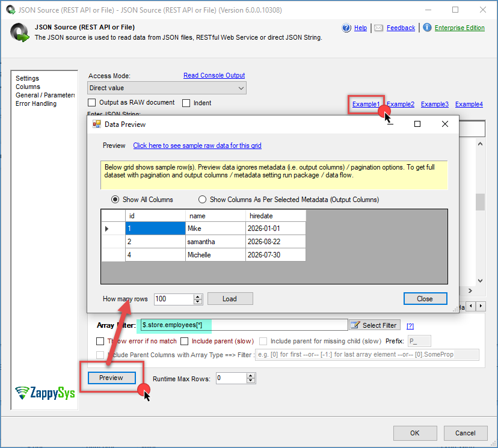The image size is (498, 448).
Task: Check Include parent for missing child
Action: [x=263, y=341]
